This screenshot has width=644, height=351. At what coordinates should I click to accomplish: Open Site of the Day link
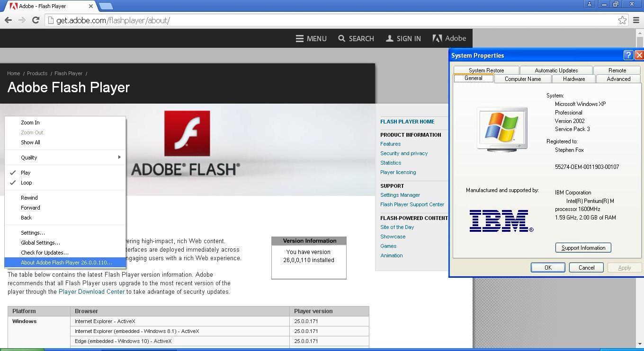click(397, 227)
